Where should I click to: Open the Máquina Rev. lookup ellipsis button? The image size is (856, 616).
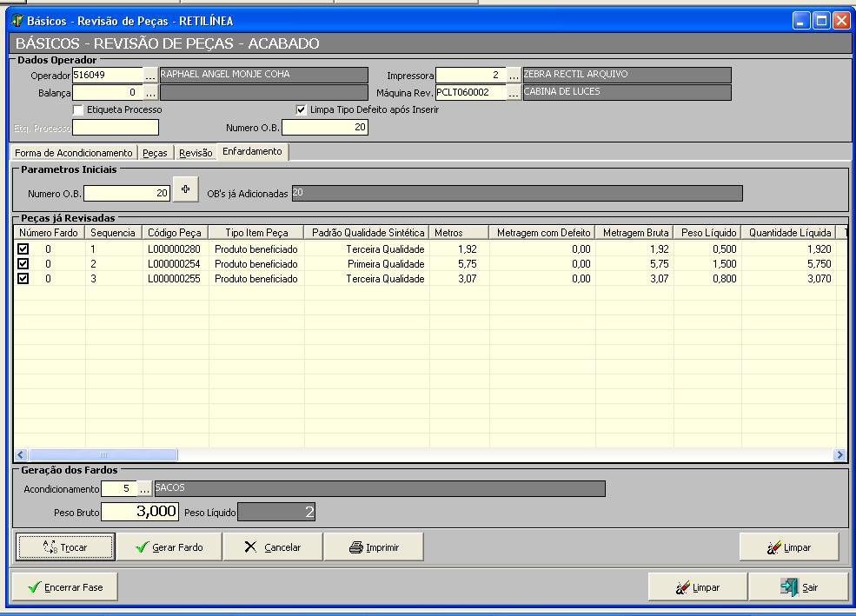[514, 92]
